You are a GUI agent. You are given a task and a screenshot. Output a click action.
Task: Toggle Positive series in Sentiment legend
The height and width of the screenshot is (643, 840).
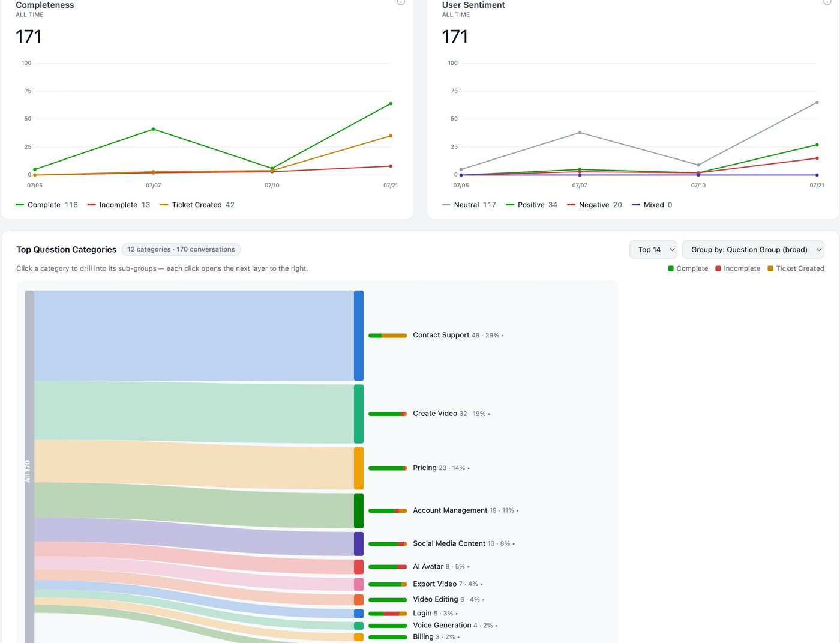(x=532, y=205)
